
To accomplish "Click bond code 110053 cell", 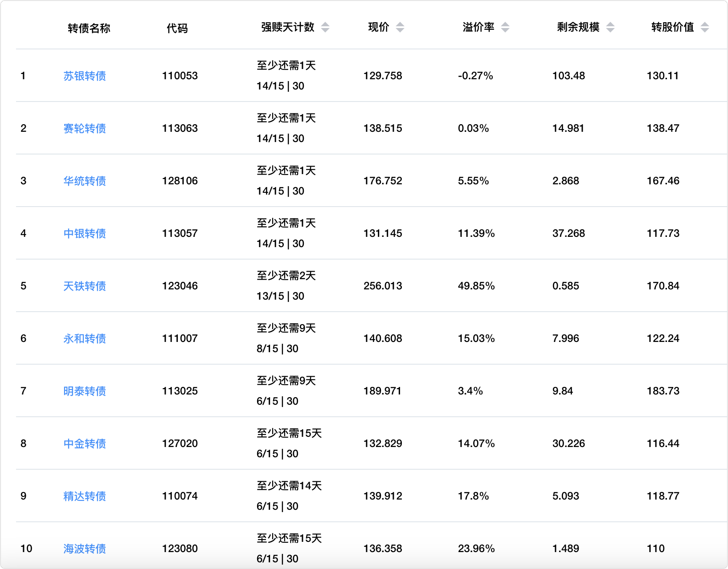I will (x=180, y=76).
